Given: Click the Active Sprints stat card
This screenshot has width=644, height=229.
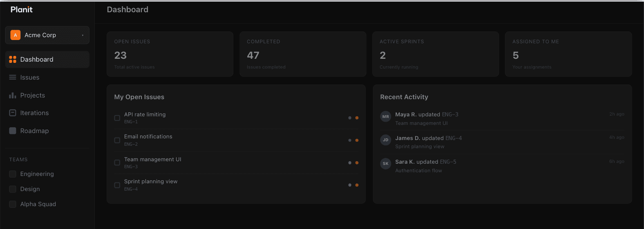Looking at the screenshot, I should click(436, 54).
